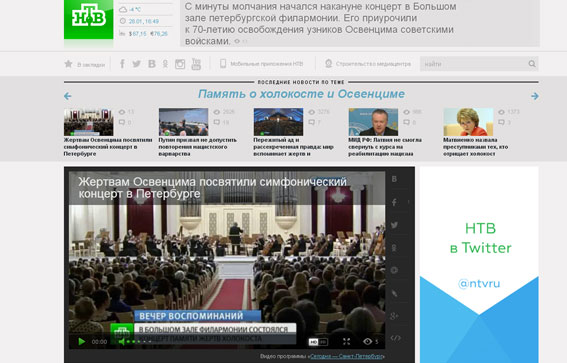Viewport: 567px width, 363px height.
Task: Toggle HD quality in player
Action: (x=318, y=342)
